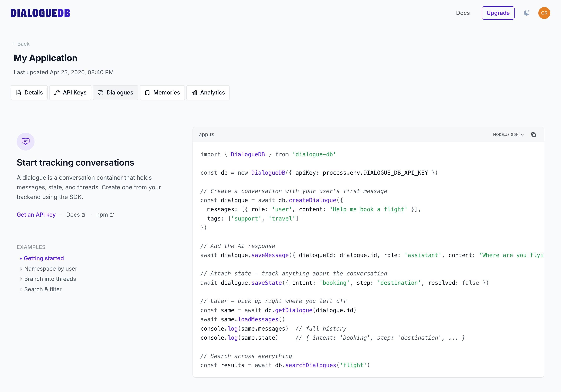Open the Node.js SDK dropdown
The image size is (561, 392).
[508, 135]
